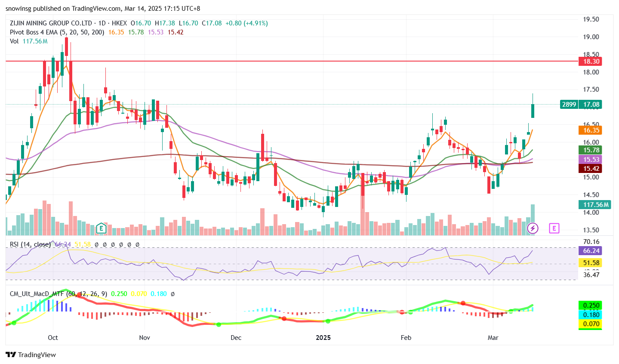The image size is (619, 364).
Task: Click the Nov label on the time axis
Action: [x=145, y=338]
